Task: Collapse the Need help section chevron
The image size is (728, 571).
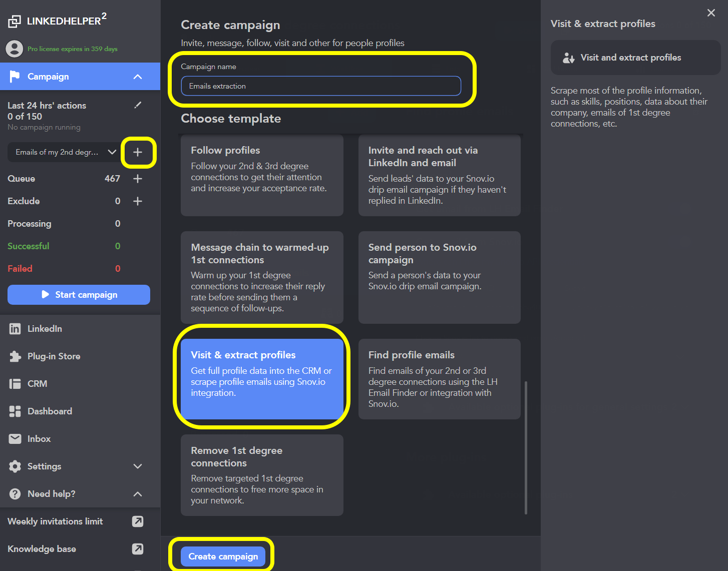Action: tap(138, 494)
